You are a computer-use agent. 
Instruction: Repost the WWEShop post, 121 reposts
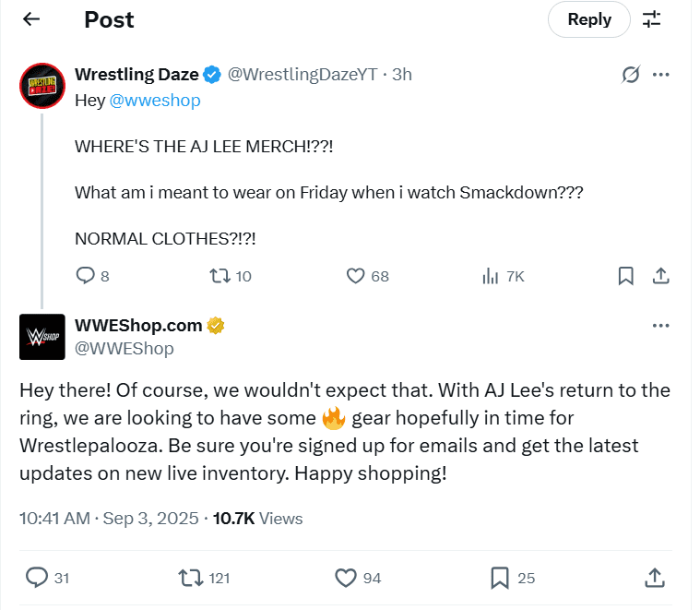pos(190,578)
